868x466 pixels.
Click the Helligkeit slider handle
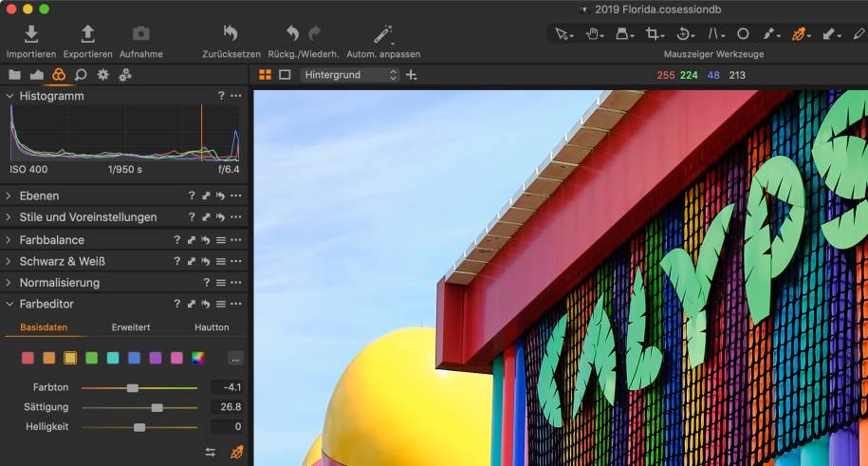click(139, 427)
